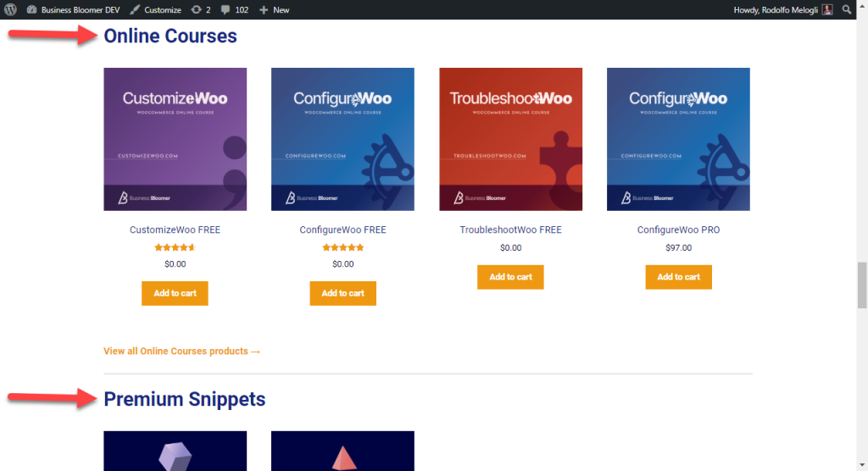Open the CustomizeWoo FREE product title
This screenshot has width=868, height=471.
[x=175, y=230]
